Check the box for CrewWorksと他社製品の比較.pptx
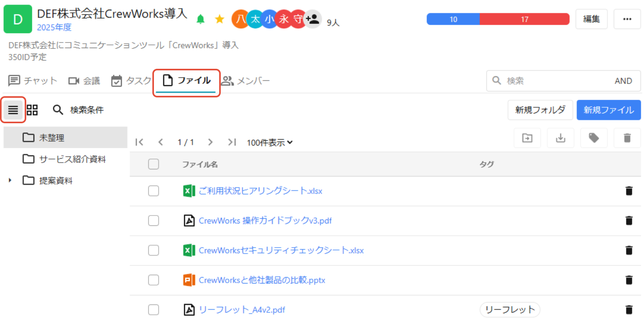Viewport: 644px width, 324px height. pyautogui.click(x=154, y=280)
